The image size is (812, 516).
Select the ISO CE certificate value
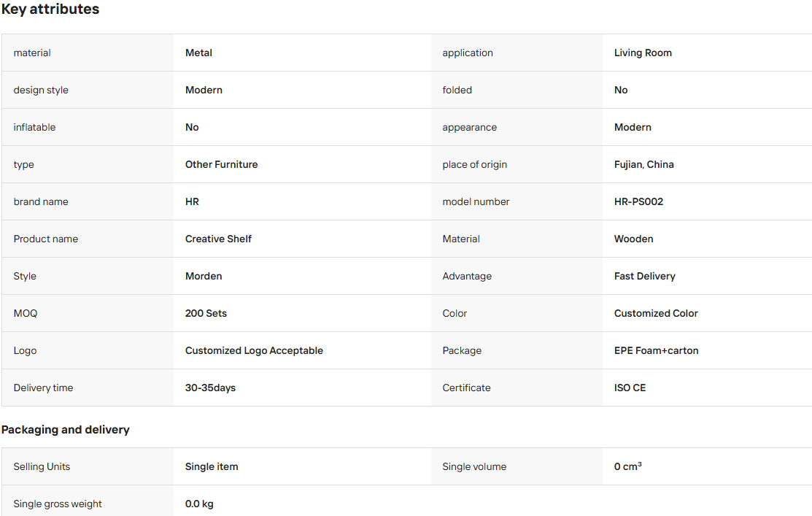(630, 388)
